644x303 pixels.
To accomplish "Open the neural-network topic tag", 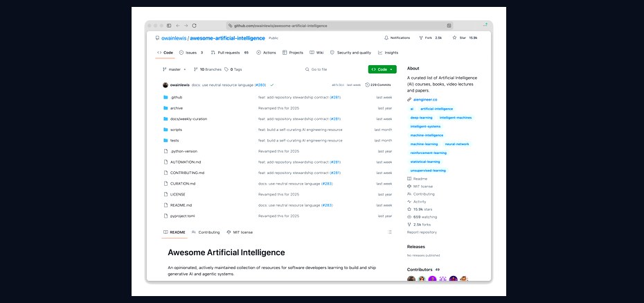I will 457,144.
